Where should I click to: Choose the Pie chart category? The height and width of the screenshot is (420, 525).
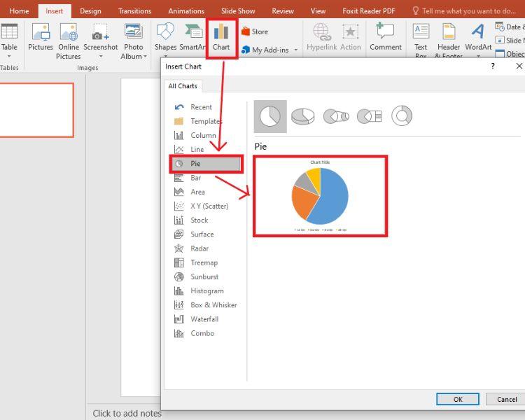point(206,164)
